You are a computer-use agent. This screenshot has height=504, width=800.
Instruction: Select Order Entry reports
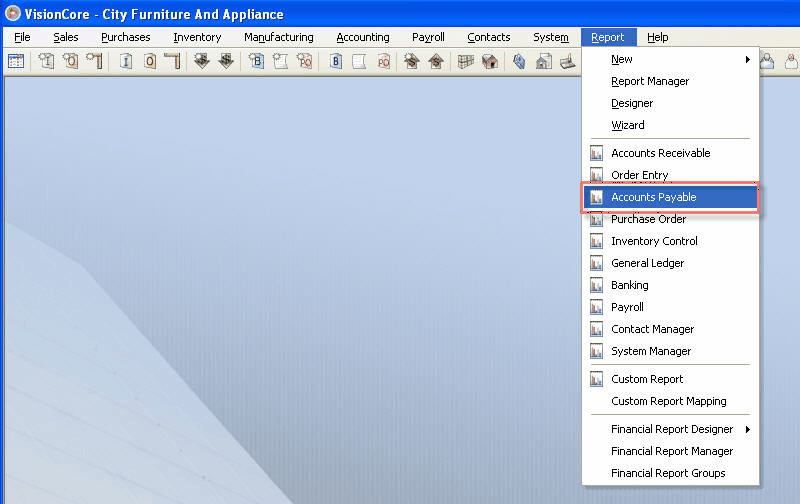point(670,175)
